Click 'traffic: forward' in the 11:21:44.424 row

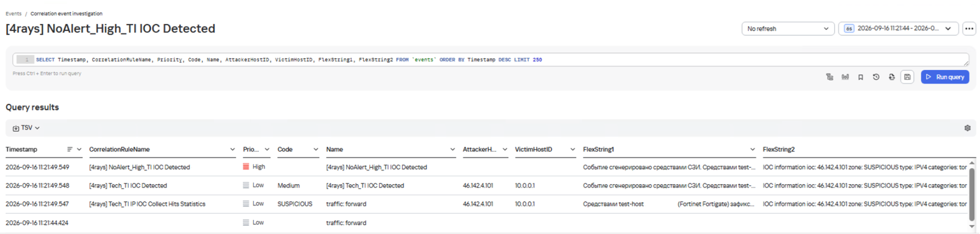(346, 223)
